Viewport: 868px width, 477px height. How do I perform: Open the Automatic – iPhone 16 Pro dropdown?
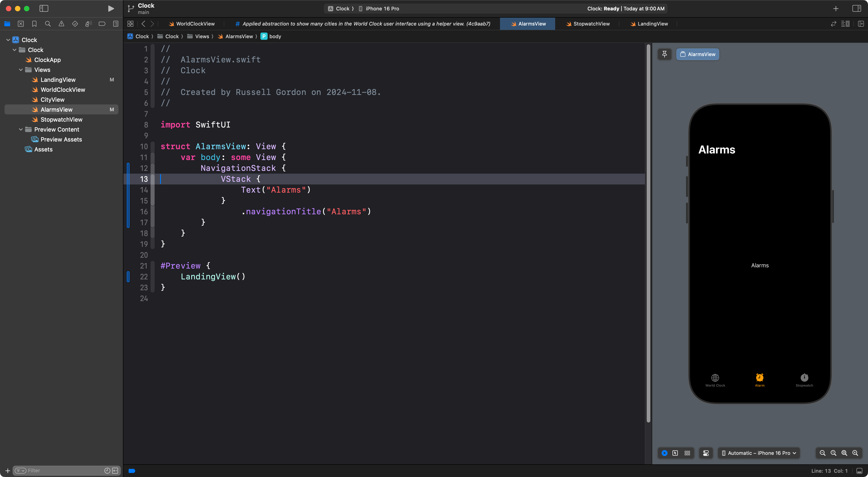pyautogui.click(x=759, y=453)
